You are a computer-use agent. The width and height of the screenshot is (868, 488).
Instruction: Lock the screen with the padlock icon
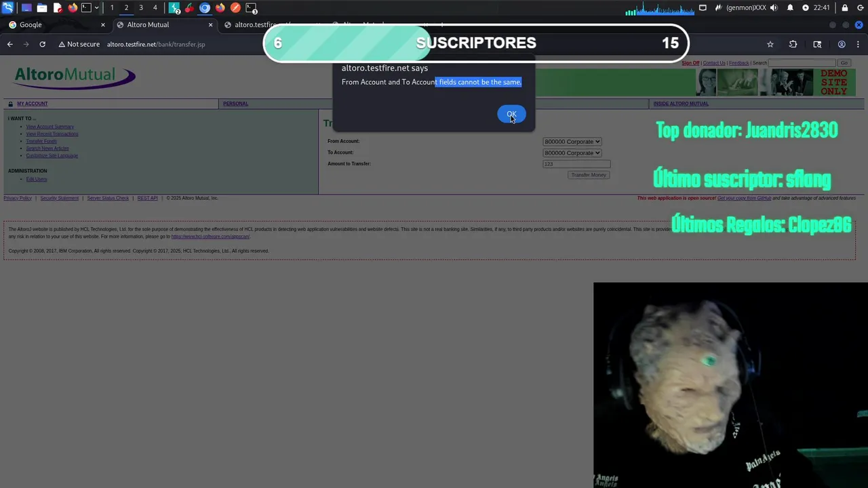click(x=845, y=8)
